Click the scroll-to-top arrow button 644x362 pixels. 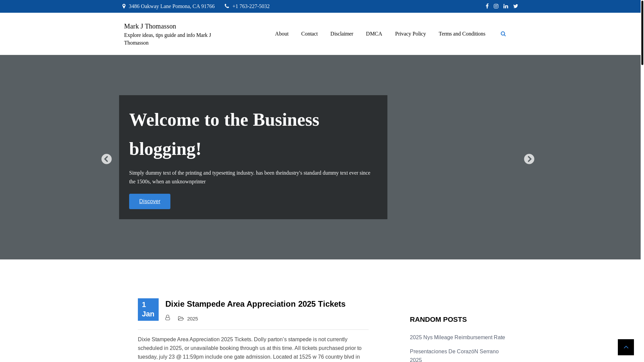click(626, 347)
